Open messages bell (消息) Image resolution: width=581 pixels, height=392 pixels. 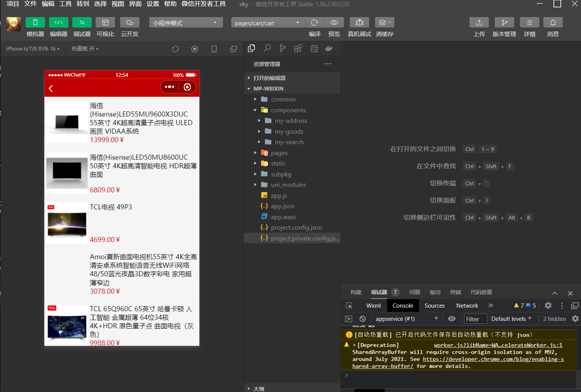pyautogui.click(x=553, y=23)
